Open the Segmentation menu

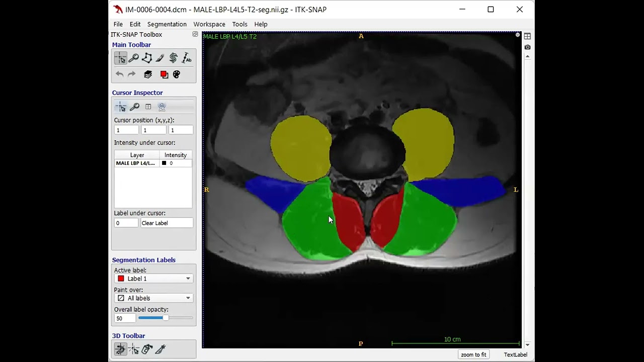click(167, 24)
